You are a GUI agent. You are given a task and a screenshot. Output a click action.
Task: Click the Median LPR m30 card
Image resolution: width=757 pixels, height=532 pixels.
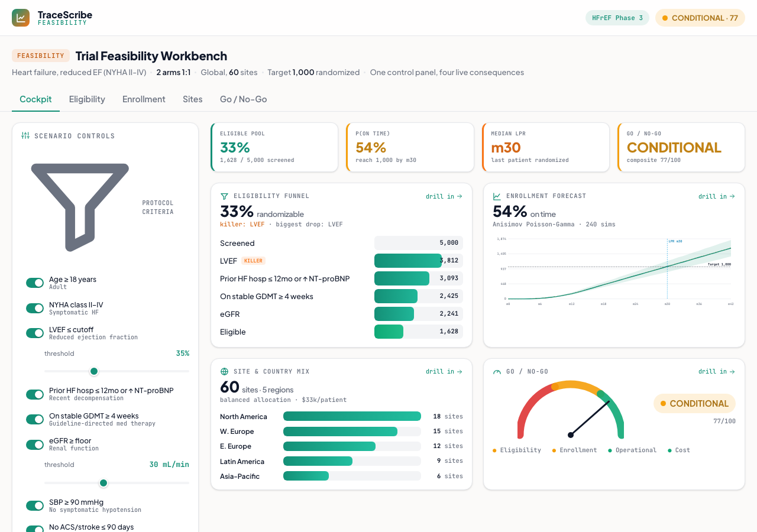pos(546,147)
